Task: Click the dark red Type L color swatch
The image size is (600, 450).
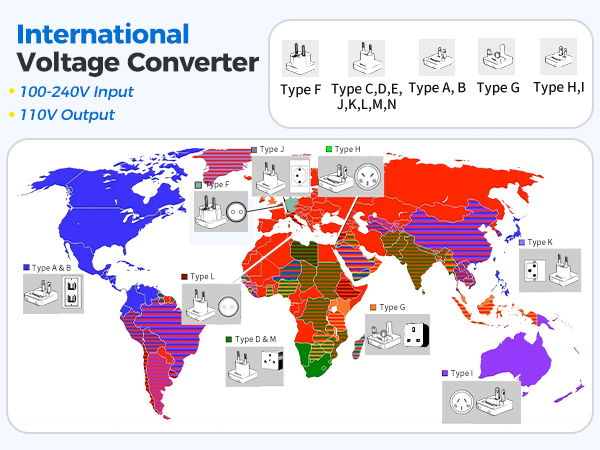Action: pos(184,276)
